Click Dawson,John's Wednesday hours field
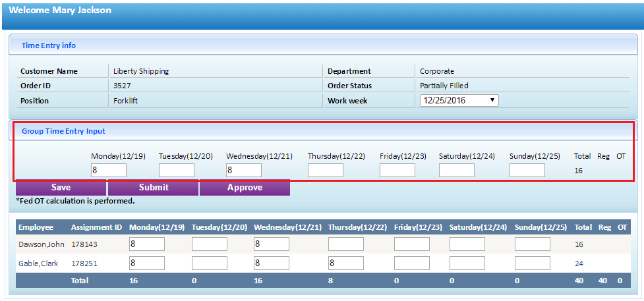Image resolution: width=644 pixels, height=301 pixels. [272, 244]
